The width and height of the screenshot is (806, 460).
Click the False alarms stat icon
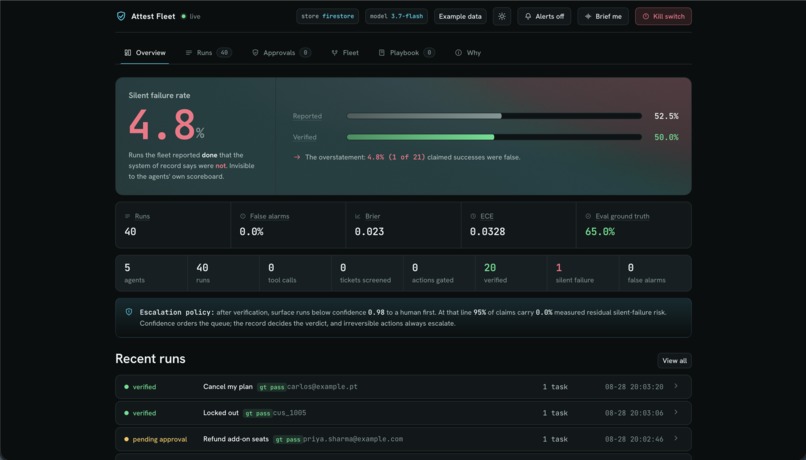coord(243,216)
